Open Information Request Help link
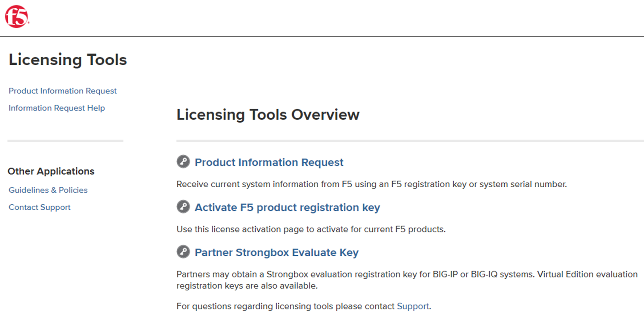The height and width of the screenshot is (320, 644). [57, 108]
